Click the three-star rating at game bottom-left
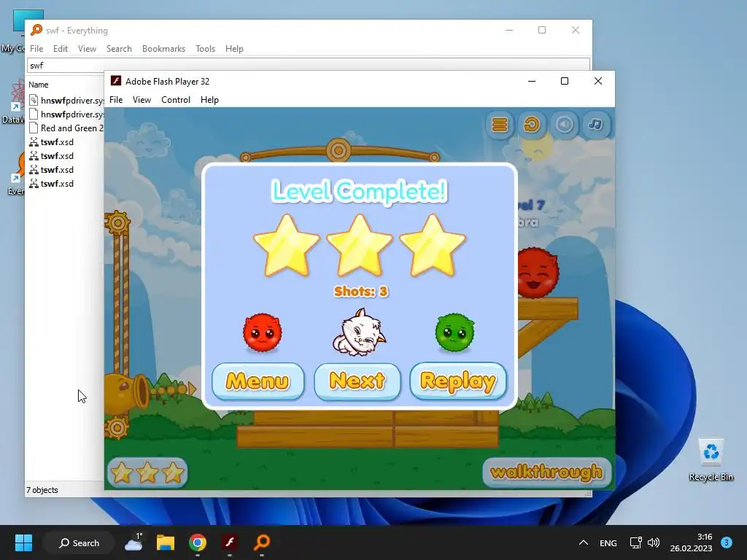 pos(147,472)
